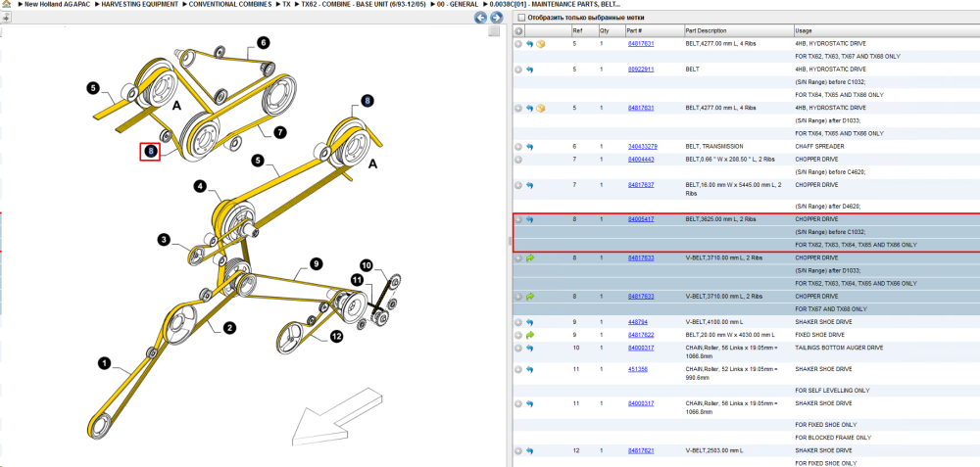Select callout 7 on the belt diagram
The height and width of the screenshot is (467, 980).
[x=279, y=132]
